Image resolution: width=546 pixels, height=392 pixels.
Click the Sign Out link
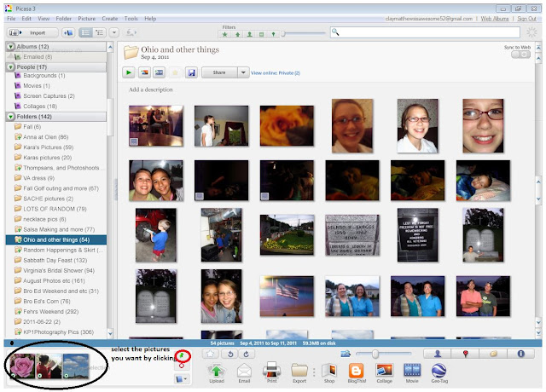click(526, 19)
